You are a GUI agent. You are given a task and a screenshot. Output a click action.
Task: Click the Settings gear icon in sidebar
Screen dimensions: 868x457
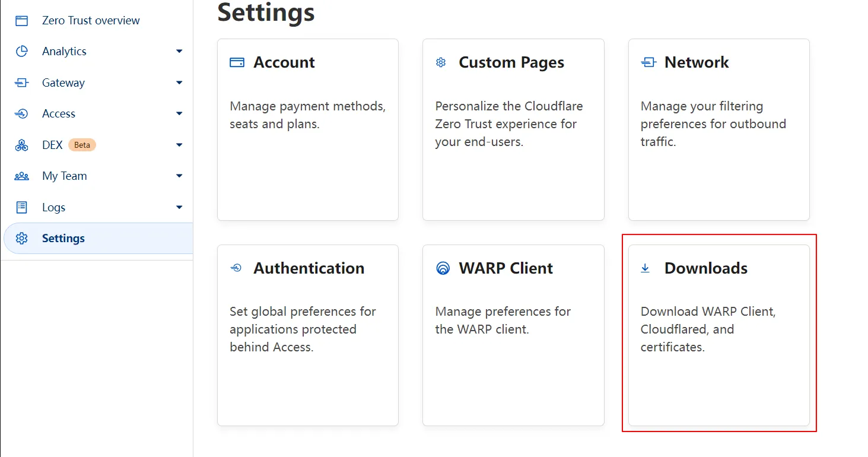(22, 239)
